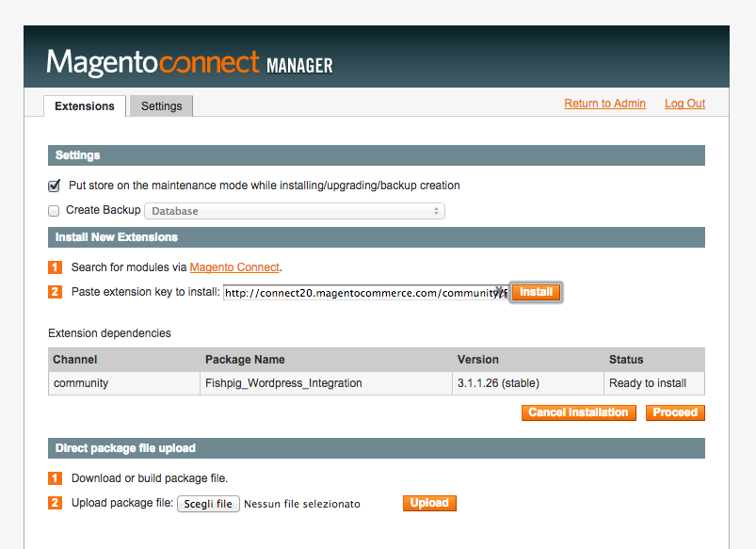This screenshot has width=756, height=549.
Task: Enable the Create Backup checkbox
Action: 55,211
